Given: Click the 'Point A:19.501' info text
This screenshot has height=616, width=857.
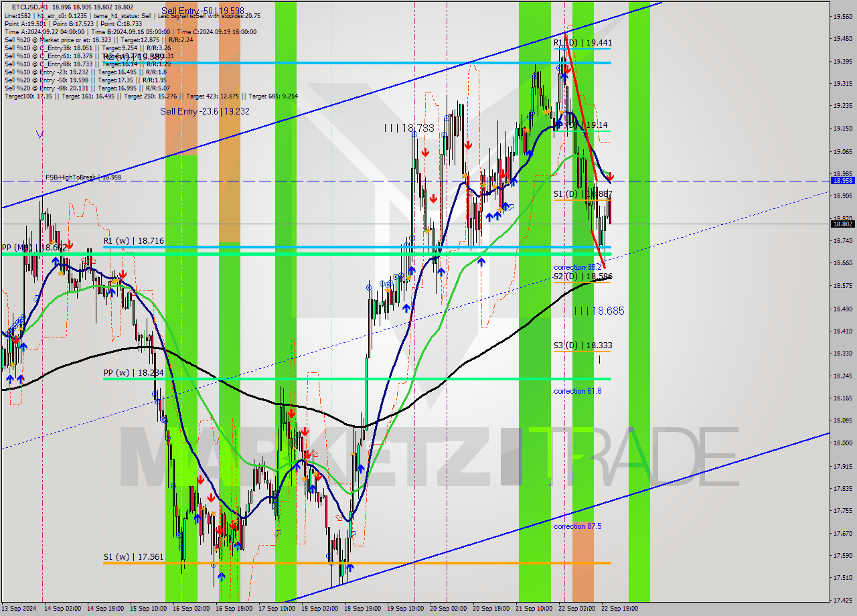Looking at the screenshot, I should click(26, 23).
